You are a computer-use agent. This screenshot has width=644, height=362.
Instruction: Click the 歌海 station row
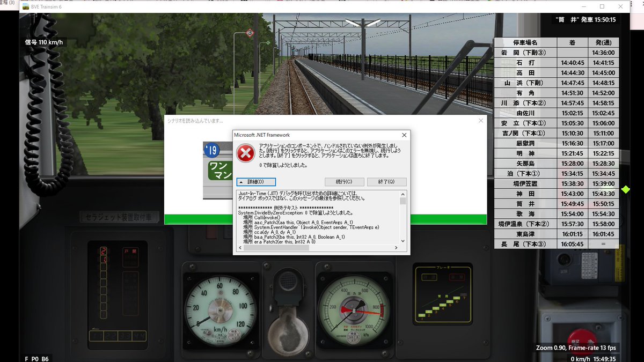[557, 214]
